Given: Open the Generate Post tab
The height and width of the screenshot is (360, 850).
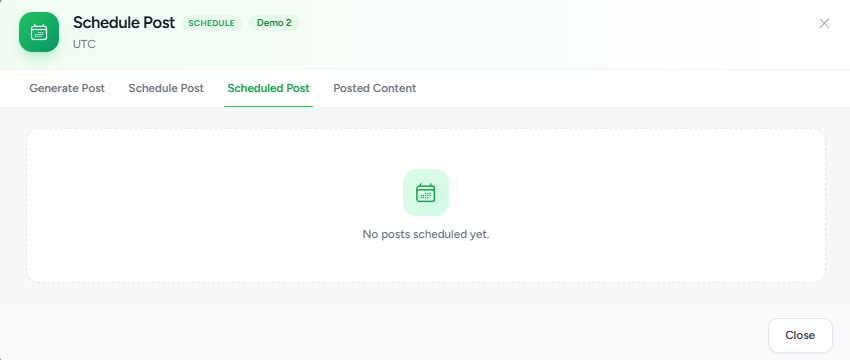Looking at the screenshot, I should point(67,88).
